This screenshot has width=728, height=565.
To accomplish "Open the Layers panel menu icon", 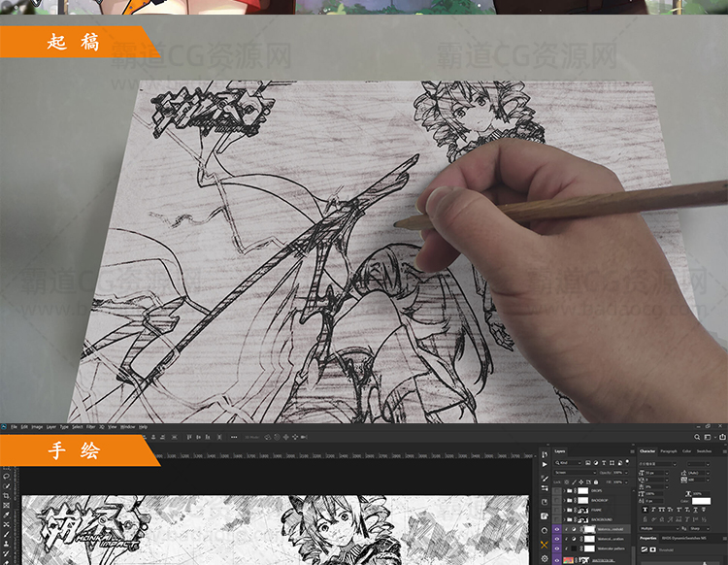I will tap(632, 451).
